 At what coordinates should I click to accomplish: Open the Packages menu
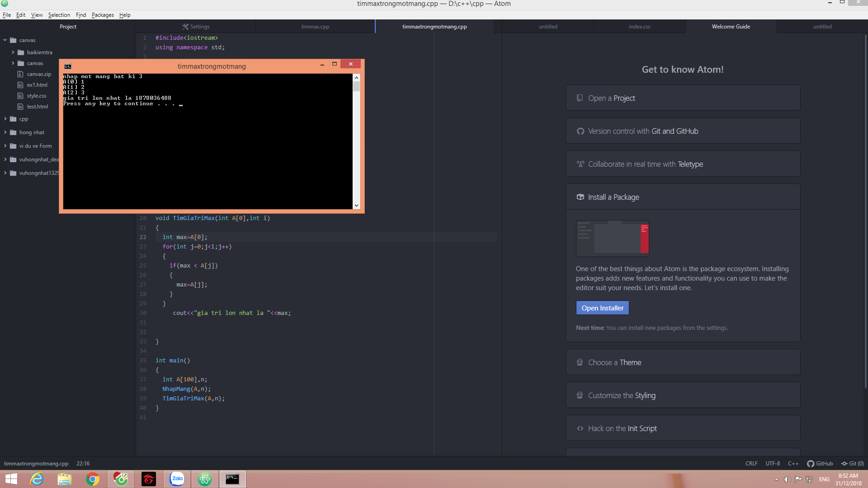click(103, 15)
